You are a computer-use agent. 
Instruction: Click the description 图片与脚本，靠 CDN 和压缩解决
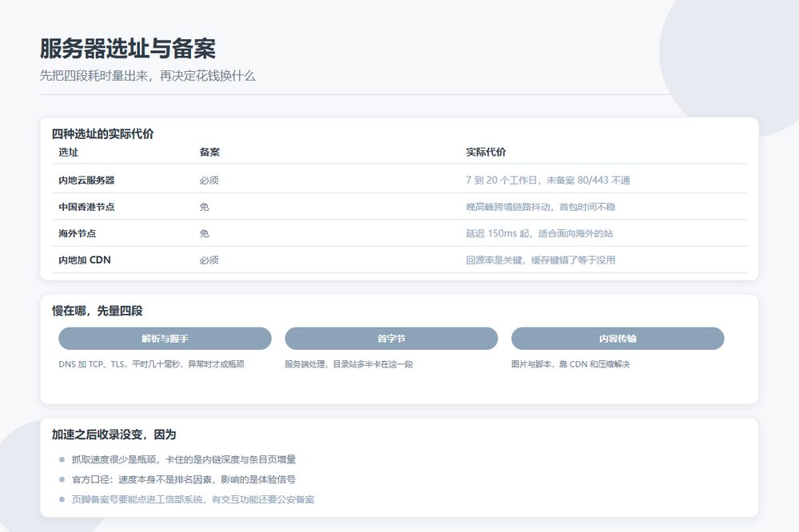click(x=570, y=363)
